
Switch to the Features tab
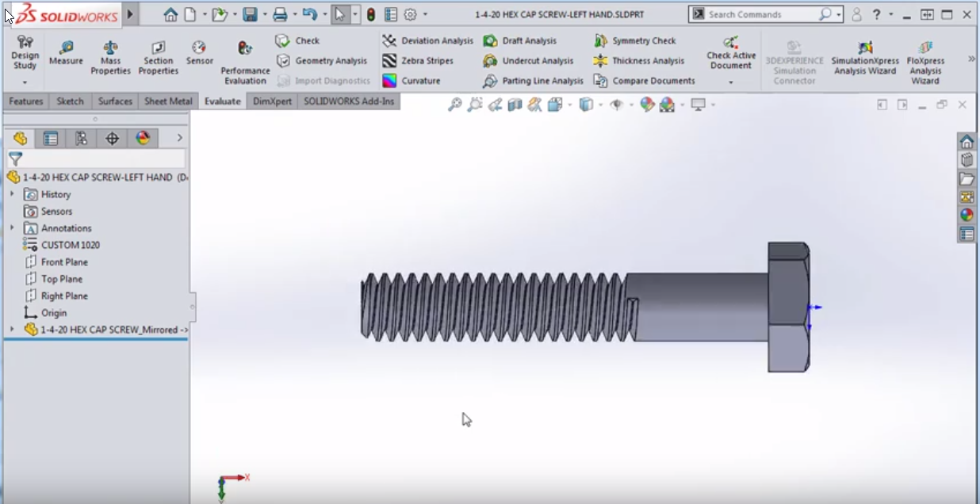coord(26,101)
